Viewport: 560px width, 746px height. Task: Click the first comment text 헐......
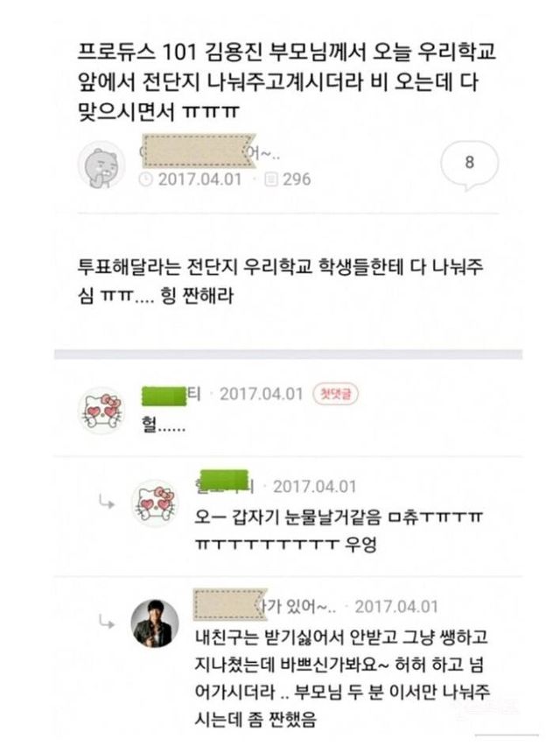(163, 425)
